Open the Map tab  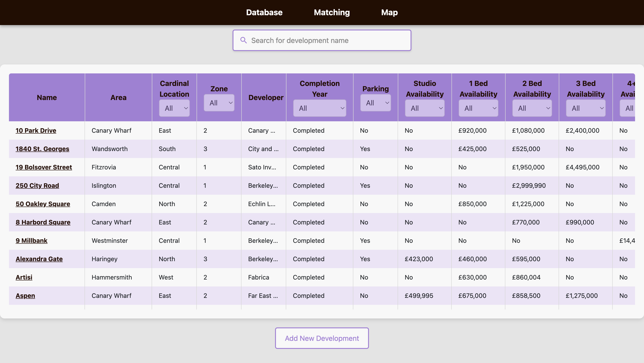pos(389,12)
